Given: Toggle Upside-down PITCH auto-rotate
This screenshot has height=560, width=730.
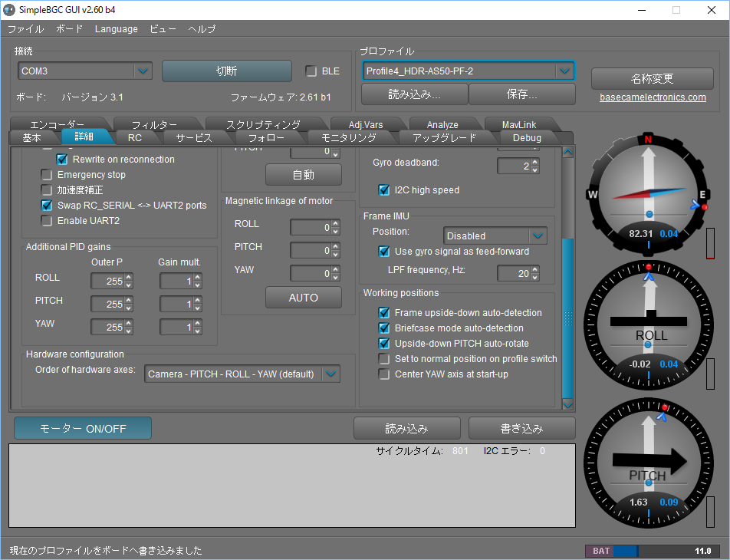Looking at the screenshot, I should pos(384,344).
